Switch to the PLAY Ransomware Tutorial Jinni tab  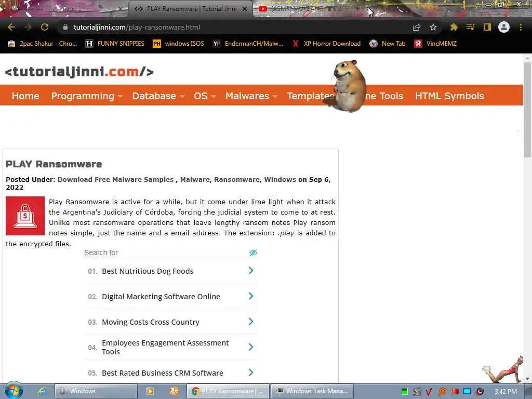[x=192, y=9]
